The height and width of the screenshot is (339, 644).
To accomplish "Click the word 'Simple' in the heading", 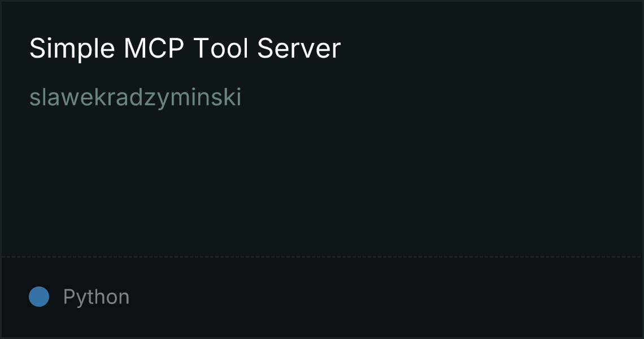I will point(72,49).
